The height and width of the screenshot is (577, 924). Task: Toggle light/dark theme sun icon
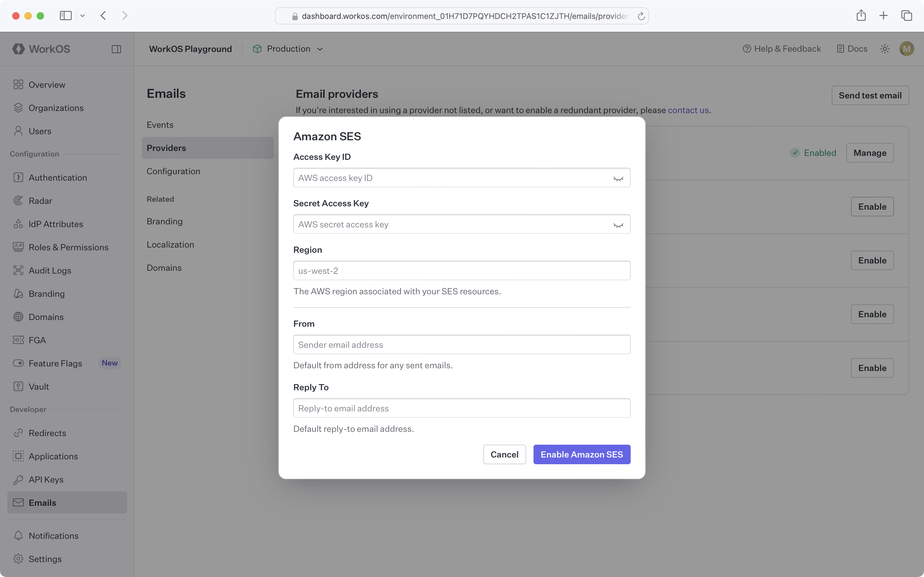tap(885, 49)
